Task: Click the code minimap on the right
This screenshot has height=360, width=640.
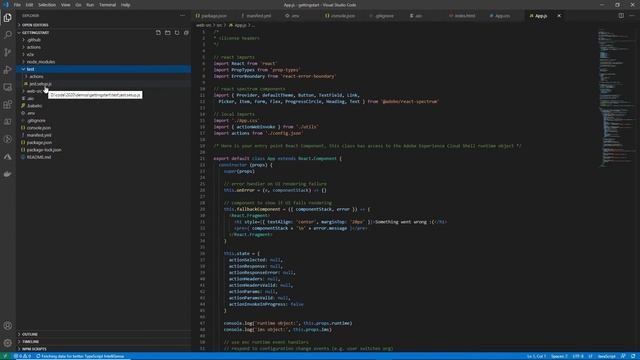Action: coord(617,98)
